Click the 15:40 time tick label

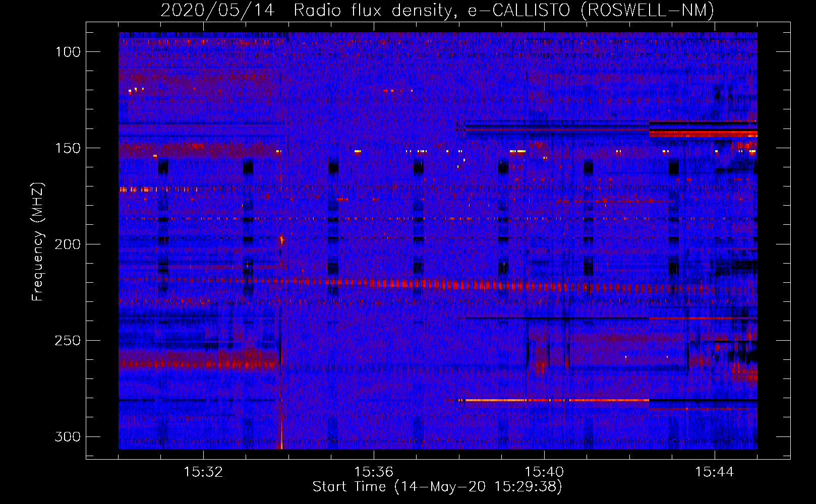click(544, 472)
